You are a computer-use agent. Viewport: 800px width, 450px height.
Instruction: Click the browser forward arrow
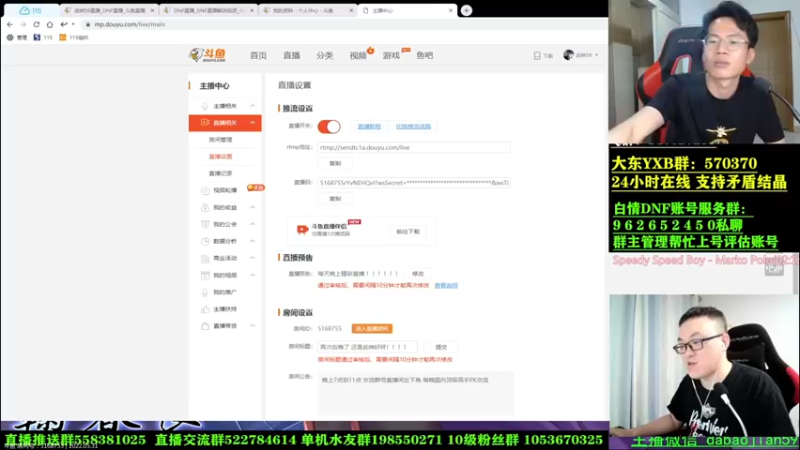(x=23, y=24)
